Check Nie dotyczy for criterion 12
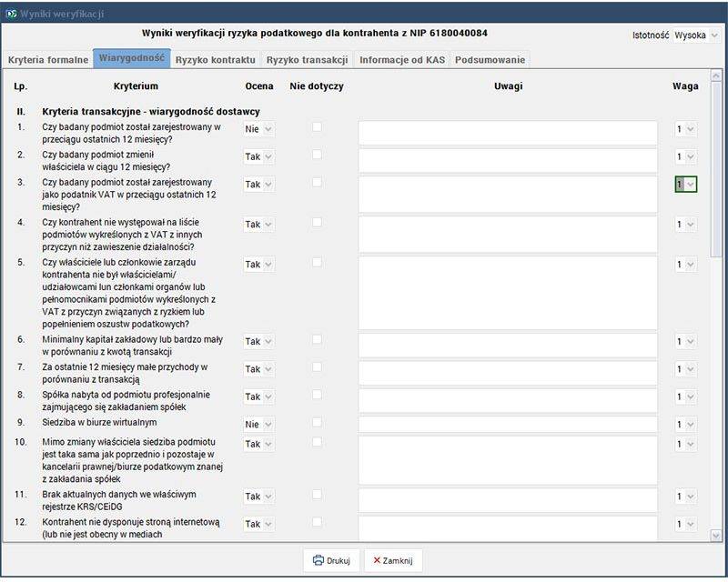728x582 pixels. [x=317, y=522]
